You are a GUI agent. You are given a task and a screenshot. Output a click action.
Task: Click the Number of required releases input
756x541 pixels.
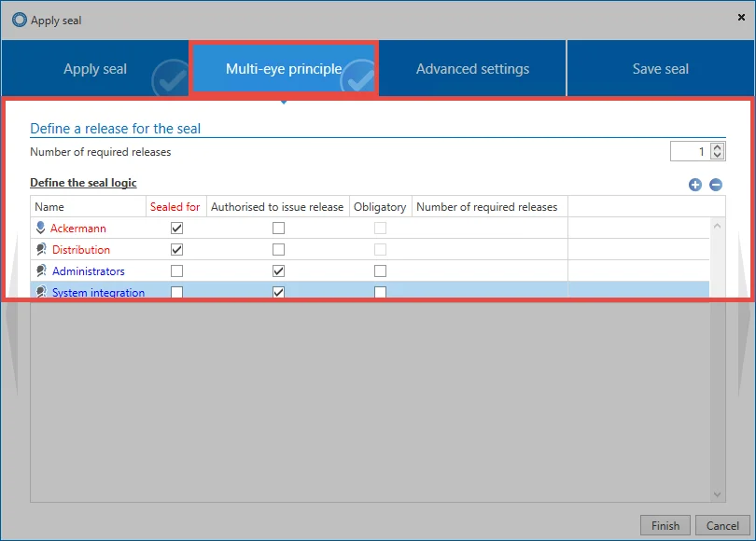point(691,151)
